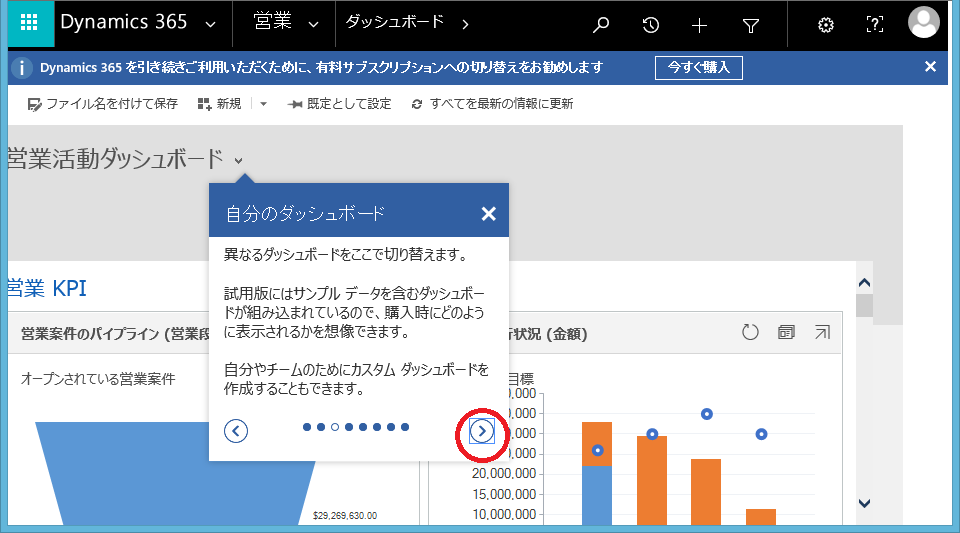Select the seventh tour progress dot
The height and width of the screenshot is (533, 960).
coord(391,427)
